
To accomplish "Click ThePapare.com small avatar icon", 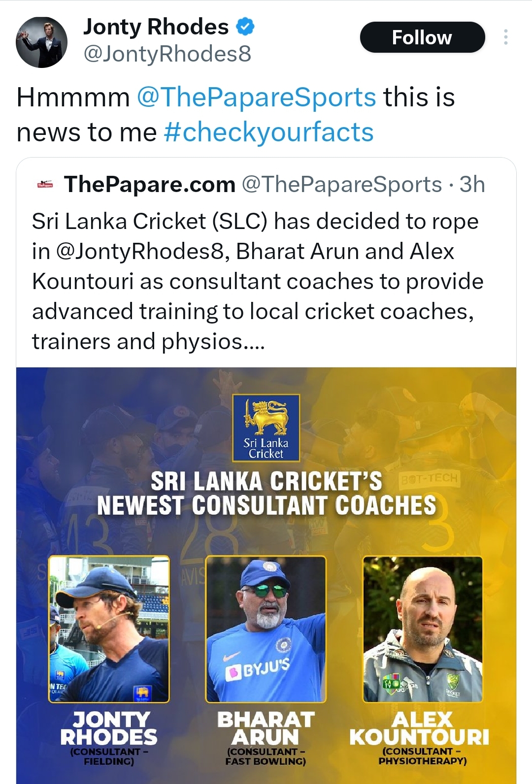I will 45,185.
